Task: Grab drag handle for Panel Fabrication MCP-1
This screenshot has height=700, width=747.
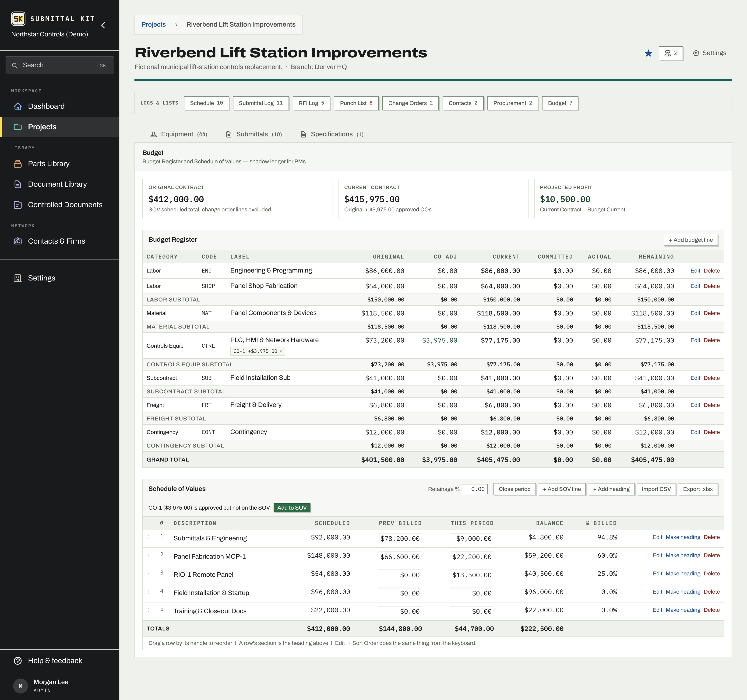Action: pyautogui.click(x=147, y=555)
